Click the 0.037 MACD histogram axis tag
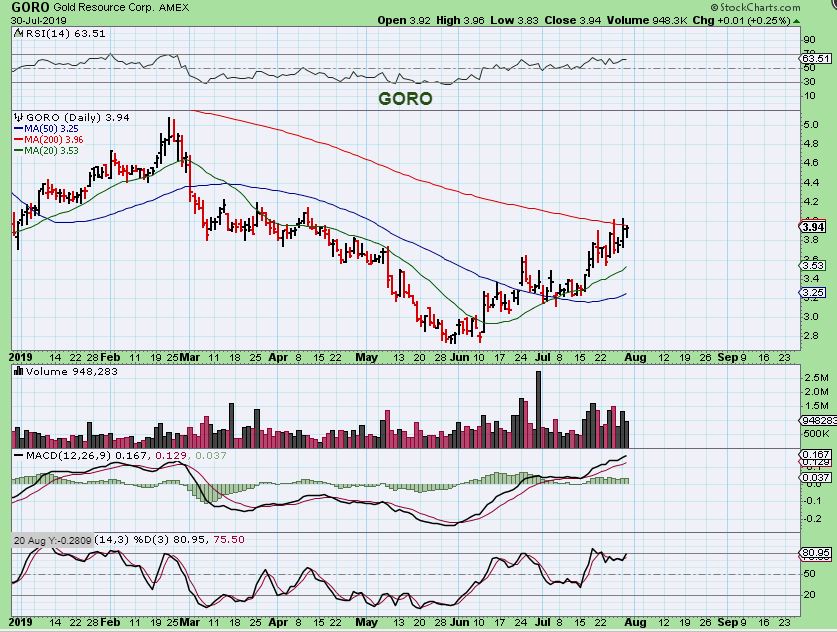Screen dimensions: 837x632 click(816, 477)
